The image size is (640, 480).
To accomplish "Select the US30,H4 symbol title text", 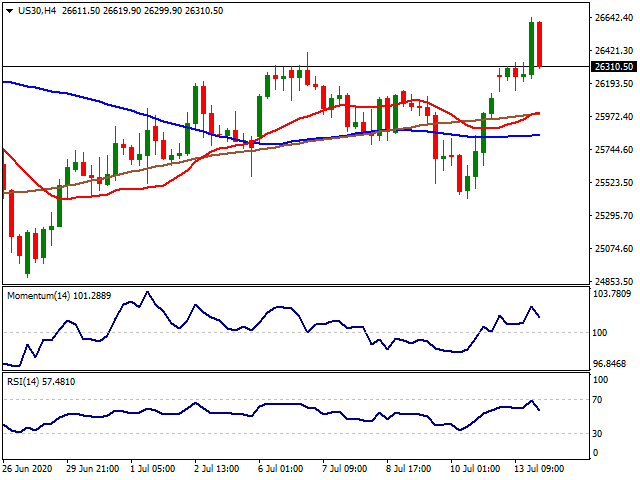I will tap(37, 11).
